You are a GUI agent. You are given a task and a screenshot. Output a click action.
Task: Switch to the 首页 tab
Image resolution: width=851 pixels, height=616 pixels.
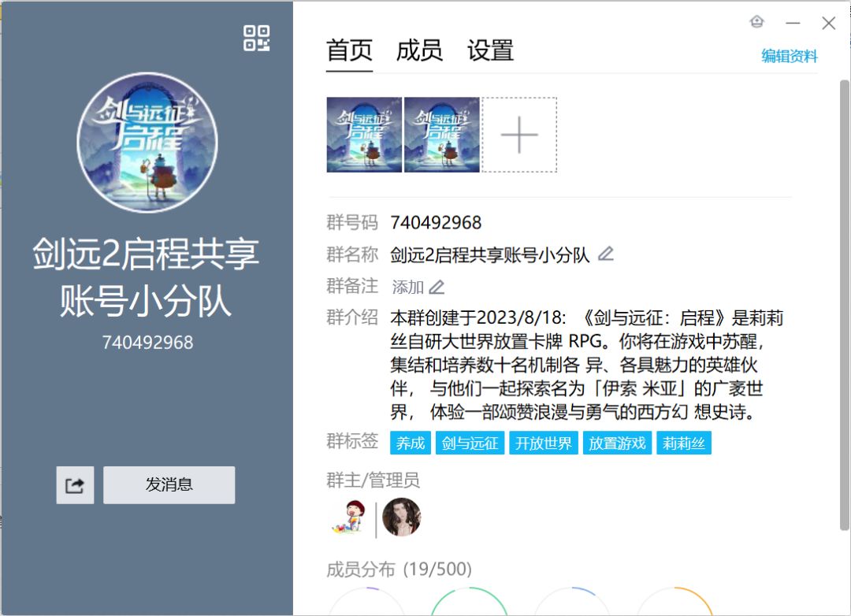coord(349,51)
